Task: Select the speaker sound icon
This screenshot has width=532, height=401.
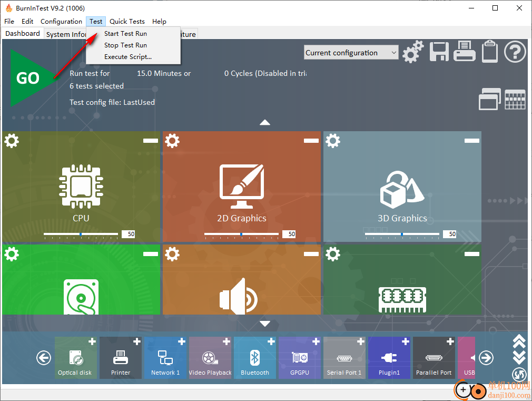Action: 239,296
